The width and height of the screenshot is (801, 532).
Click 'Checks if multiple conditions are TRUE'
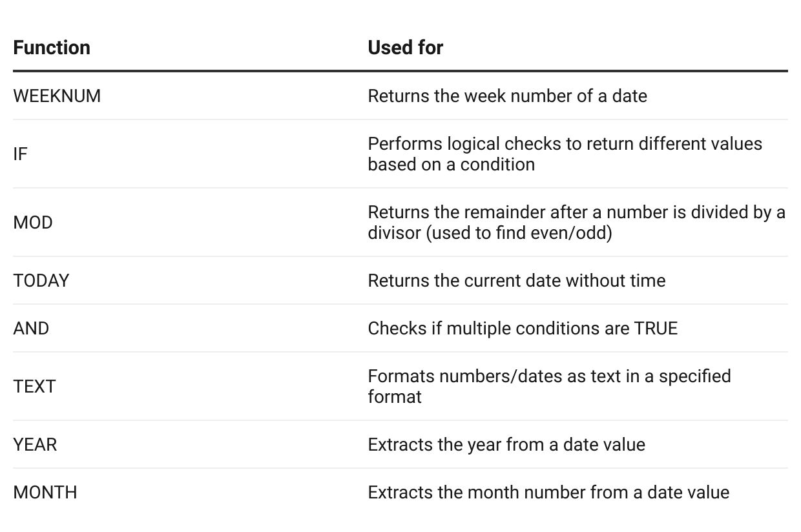pos(523,329)
